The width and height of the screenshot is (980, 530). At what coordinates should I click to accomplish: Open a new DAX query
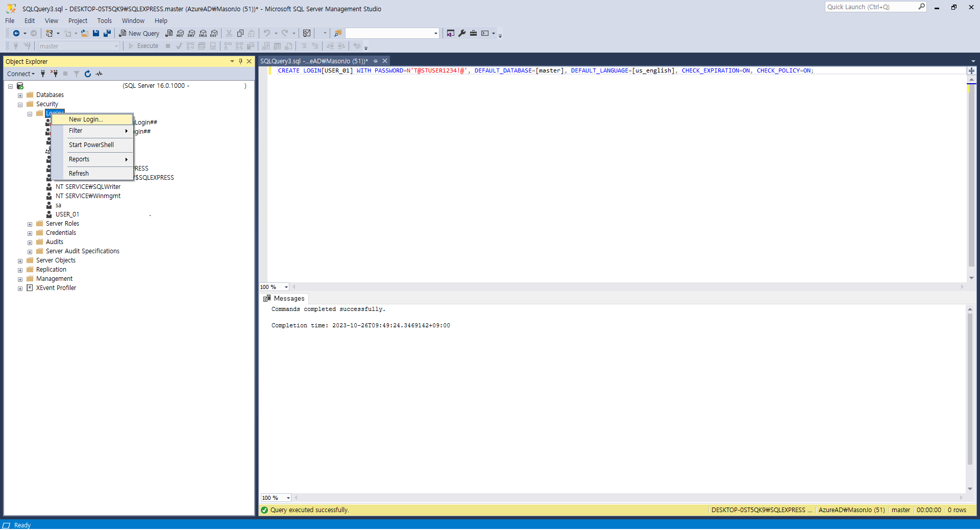click(x=214, y=33)
